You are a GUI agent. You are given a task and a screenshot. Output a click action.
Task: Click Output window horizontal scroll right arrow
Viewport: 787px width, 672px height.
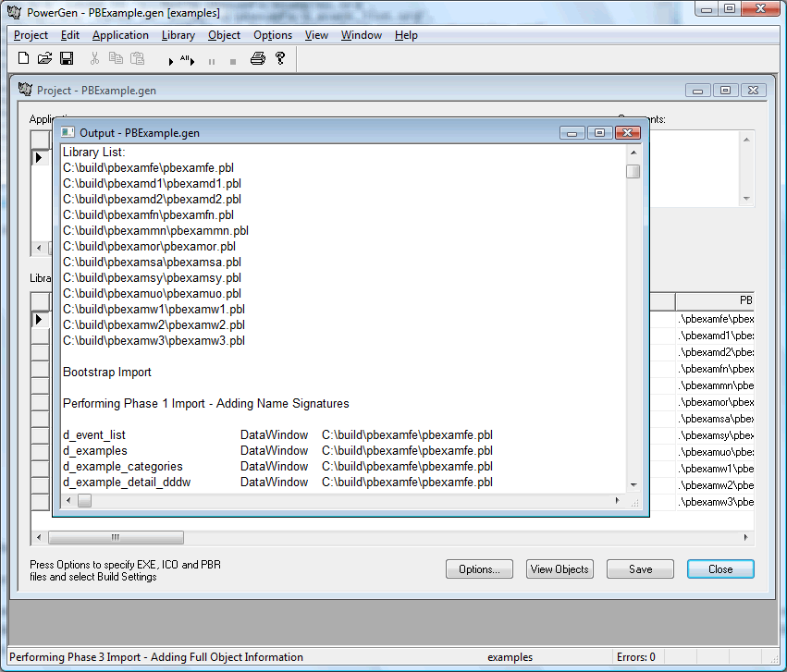click(x=617, y=500)
